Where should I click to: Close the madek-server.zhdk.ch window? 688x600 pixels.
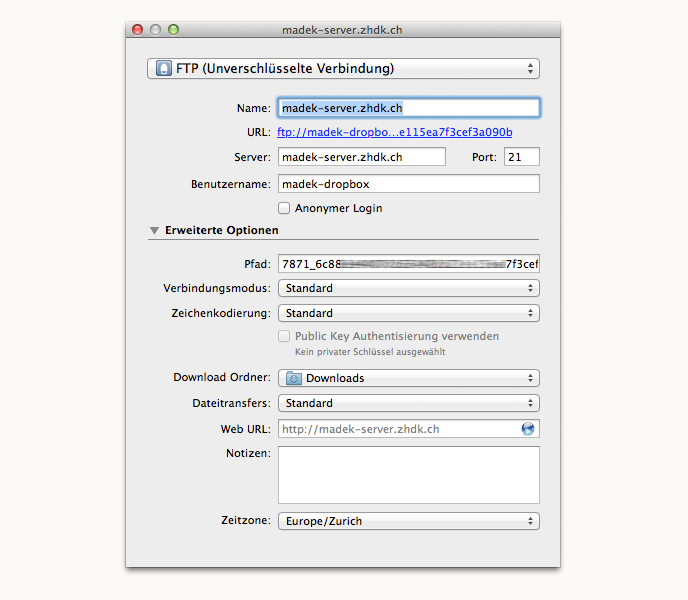click(x=138, y=30)
